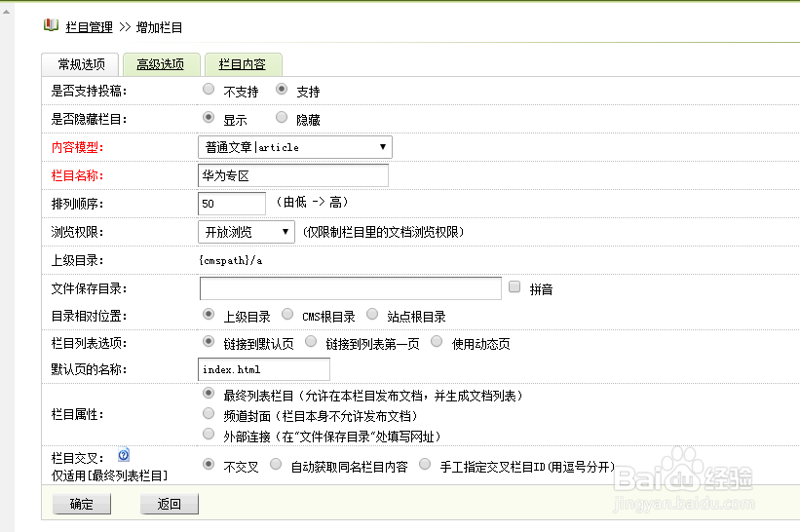Screen dimensions: 800x532
Task: Choose 手工指定交叉栏目ID radio option
Action: pos(425,464)
